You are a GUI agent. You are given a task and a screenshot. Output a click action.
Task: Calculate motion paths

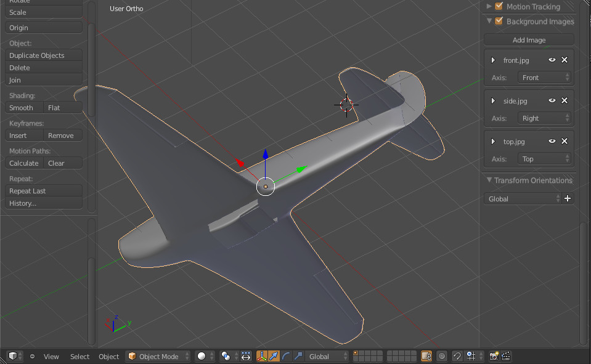point(24,163)
